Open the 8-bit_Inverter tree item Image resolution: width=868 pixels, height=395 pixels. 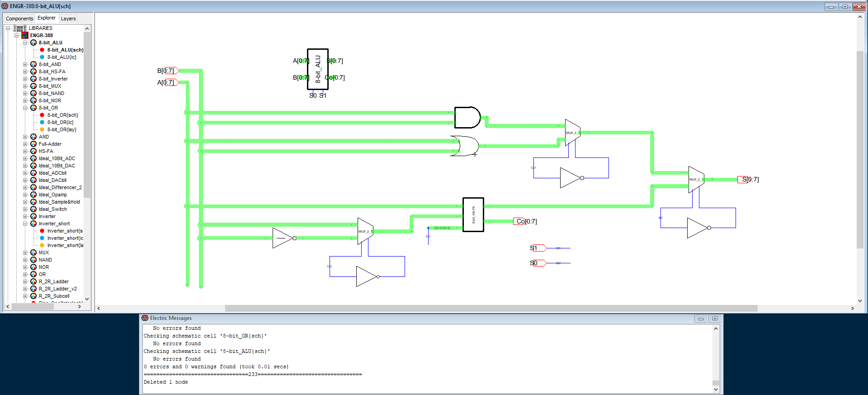53,79
